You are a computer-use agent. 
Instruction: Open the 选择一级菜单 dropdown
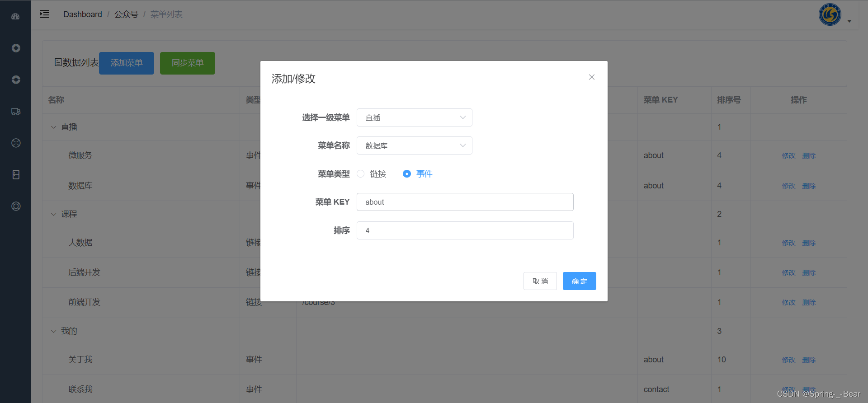point(415,117)
